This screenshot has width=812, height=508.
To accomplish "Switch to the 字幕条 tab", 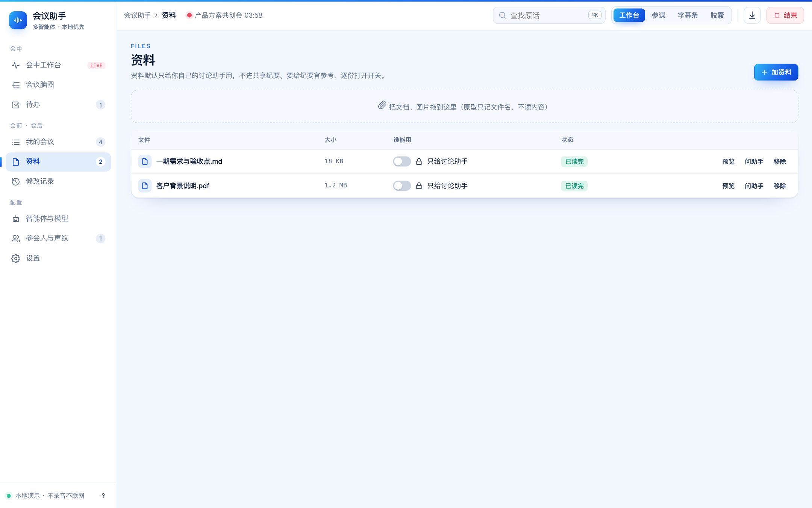I will click(x=688, y=15).
